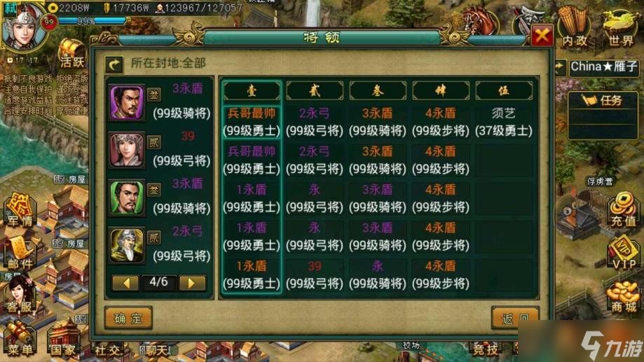Viewport: 644px width, 362px height.
Task: Select the white-haired general portrait
Action: tap(127, 245)
